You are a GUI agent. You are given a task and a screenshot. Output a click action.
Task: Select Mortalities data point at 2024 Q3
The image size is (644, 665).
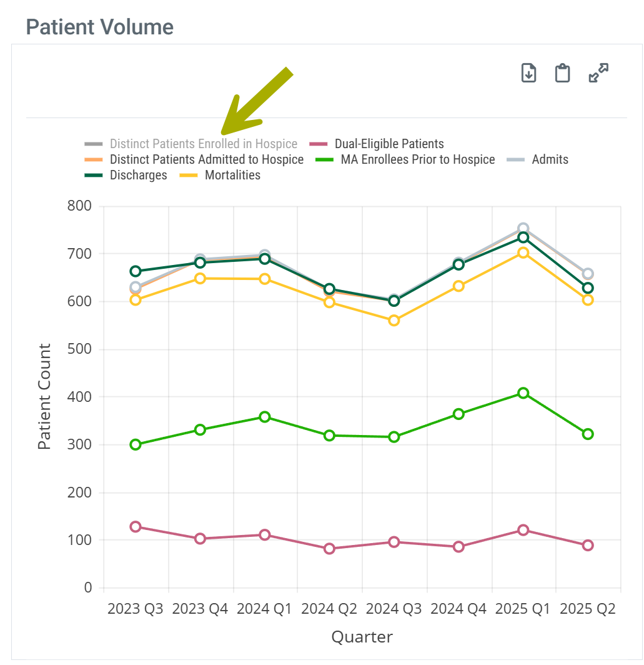click(x=394, y=321)
